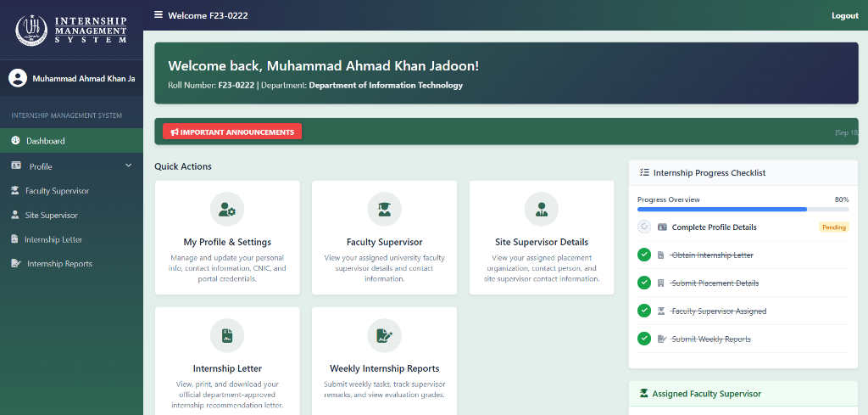
Task: Open Internship Letter in sidebar
Action: 71,239
